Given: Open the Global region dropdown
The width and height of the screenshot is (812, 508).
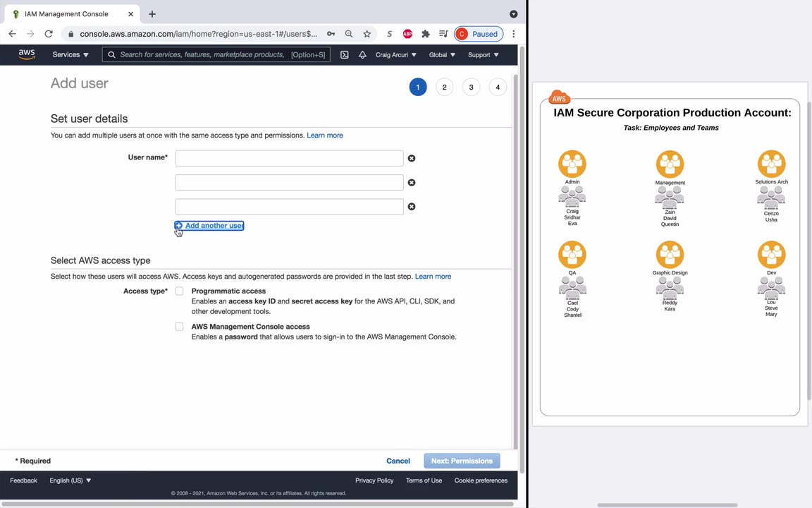Looking at the screenshot, I should pos(442,54).
